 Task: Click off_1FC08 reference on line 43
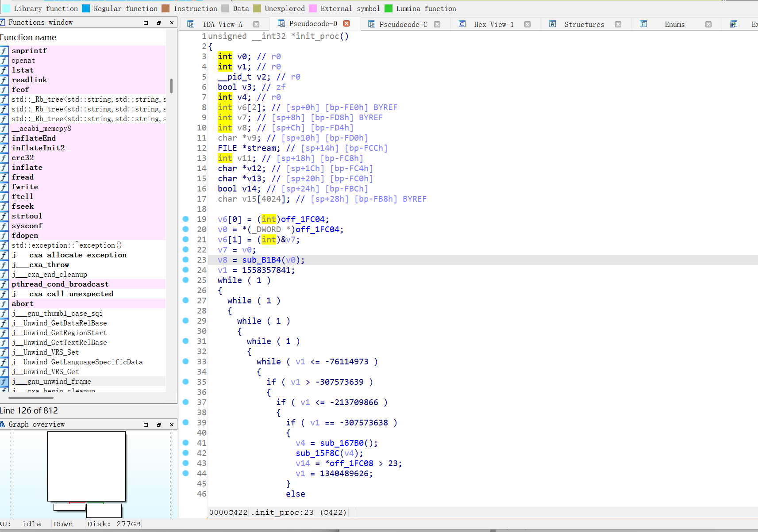coord(351,463)
